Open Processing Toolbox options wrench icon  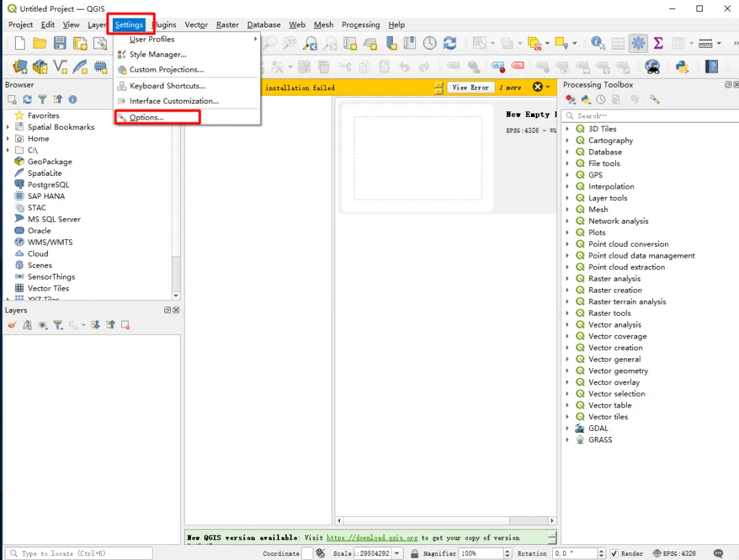(654, 99)
